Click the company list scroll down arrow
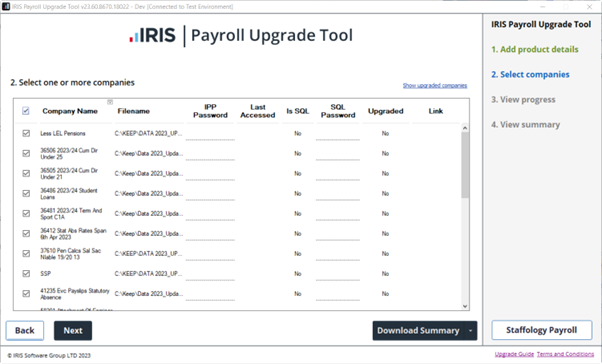Viewport: 602px width, 364px height. [465, 306]
